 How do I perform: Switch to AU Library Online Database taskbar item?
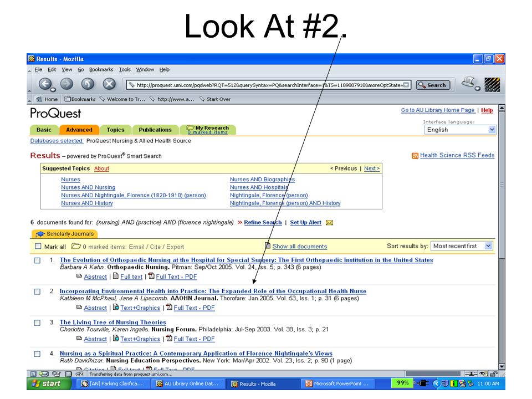[187, 383]
